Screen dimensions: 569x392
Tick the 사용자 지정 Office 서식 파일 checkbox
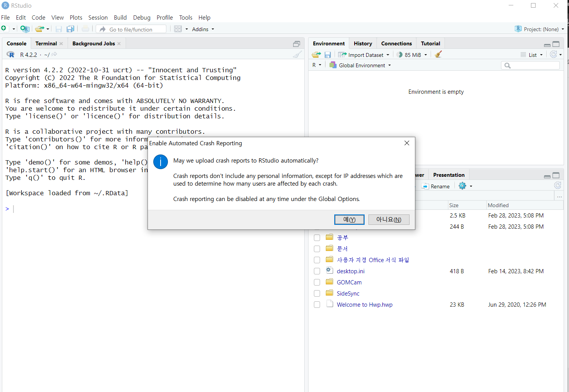pos(317,260)
